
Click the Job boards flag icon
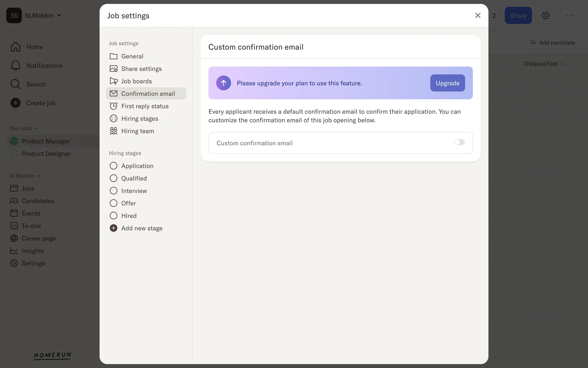[x=113, y=81]
